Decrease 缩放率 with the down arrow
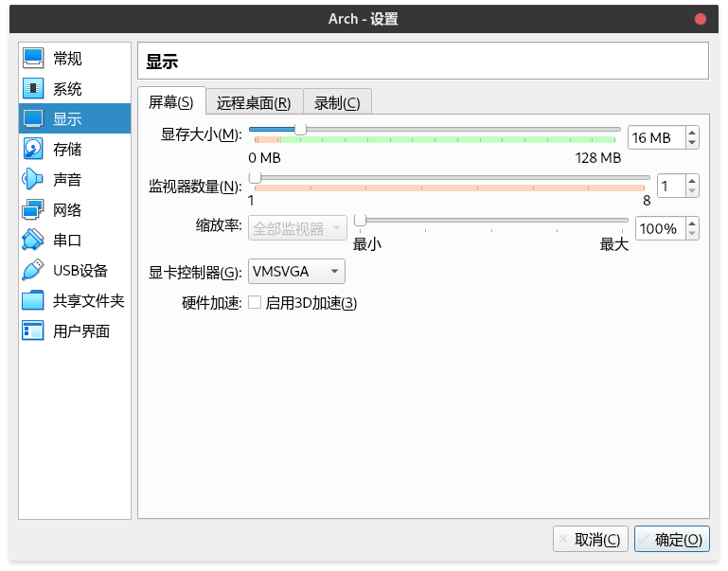Image resolution: width=728 pixels, height=571 pixels. pyautogui.click(x=692, y=234)
